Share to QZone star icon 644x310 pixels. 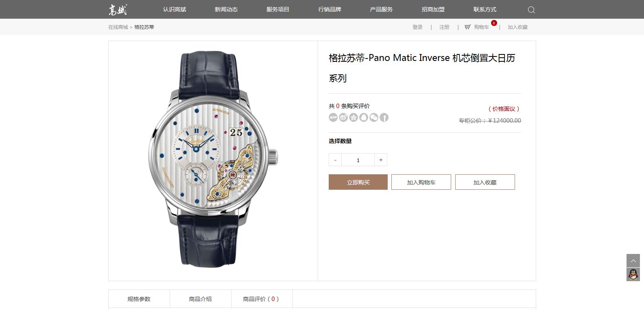(354, 117)
